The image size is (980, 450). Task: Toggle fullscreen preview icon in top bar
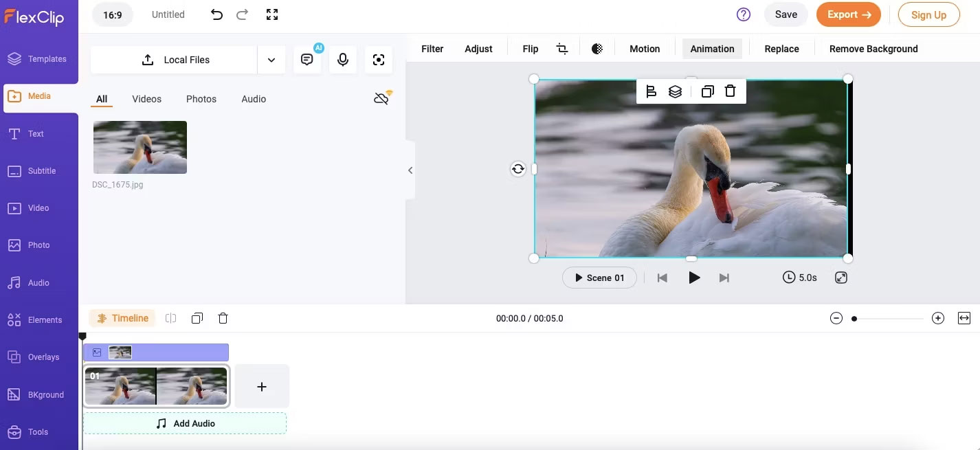pos(272,14)
